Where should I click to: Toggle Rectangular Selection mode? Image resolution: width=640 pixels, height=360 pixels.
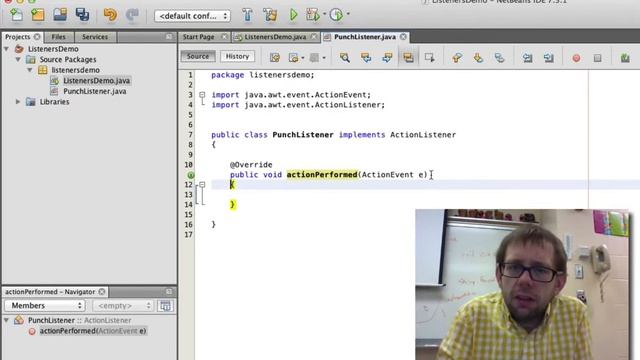click(x=429, y=58)
